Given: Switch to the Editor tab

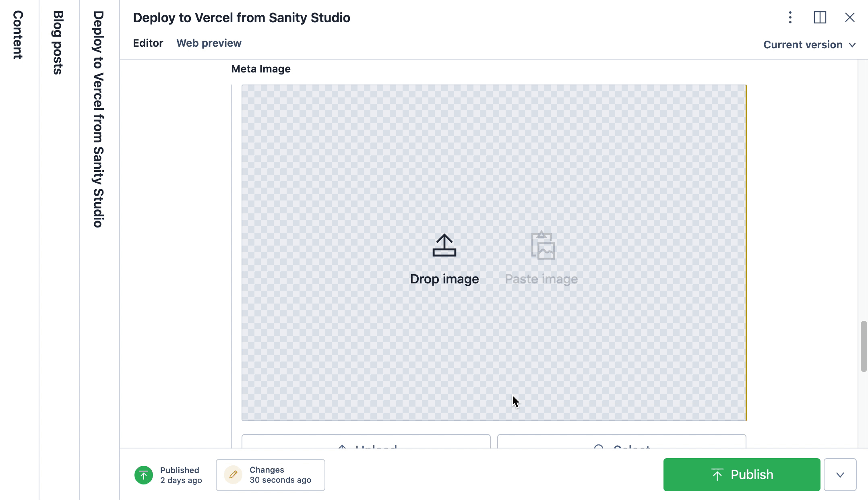Looking at the screenshot, I should point(147,43).
